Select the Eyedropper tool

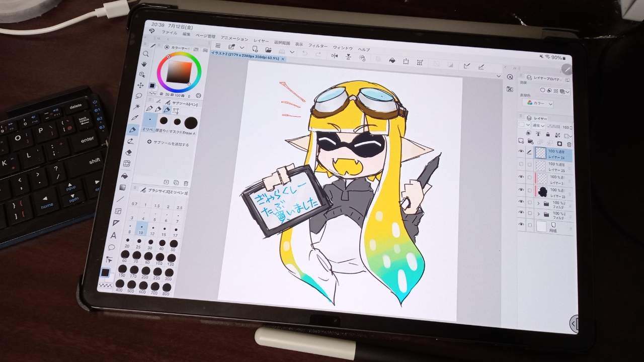pos(135,118)
